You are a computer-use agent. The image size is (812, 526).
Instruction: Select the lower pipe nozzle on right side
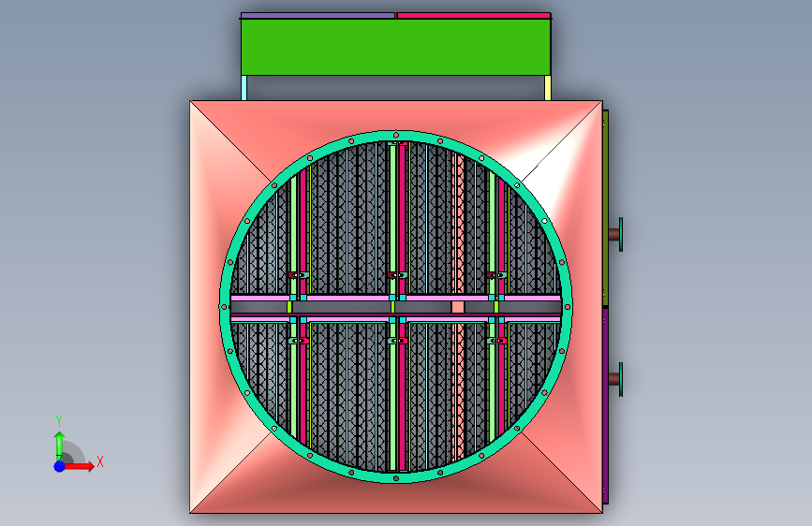coord(615,379)
